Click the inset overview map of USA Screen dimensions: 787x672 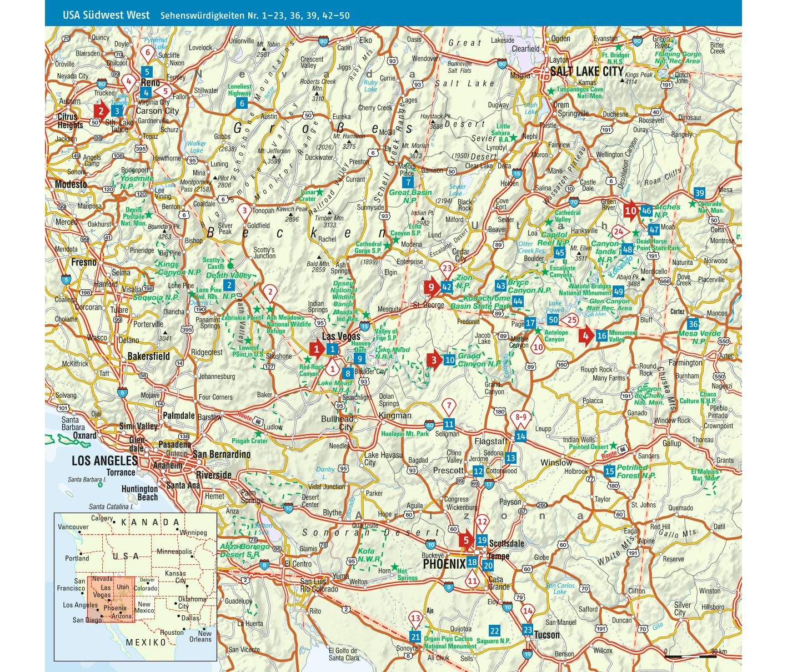coord(135,586)
